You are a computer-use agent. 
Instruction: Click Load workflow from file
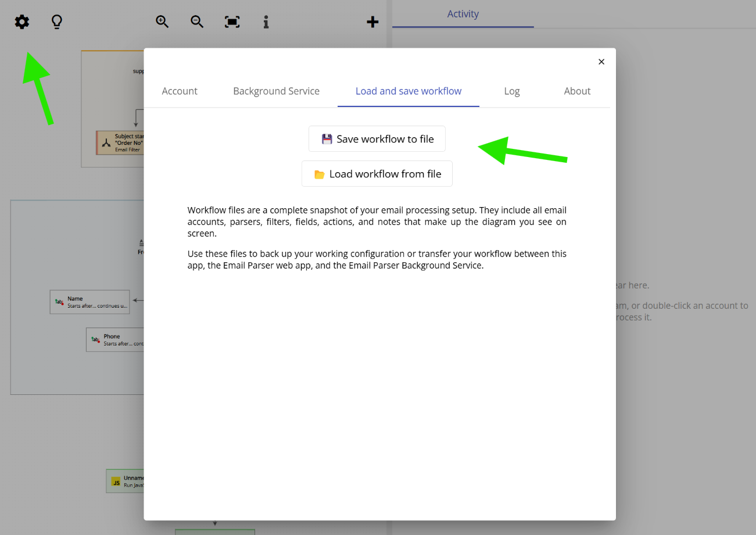(x=377, y=173)
